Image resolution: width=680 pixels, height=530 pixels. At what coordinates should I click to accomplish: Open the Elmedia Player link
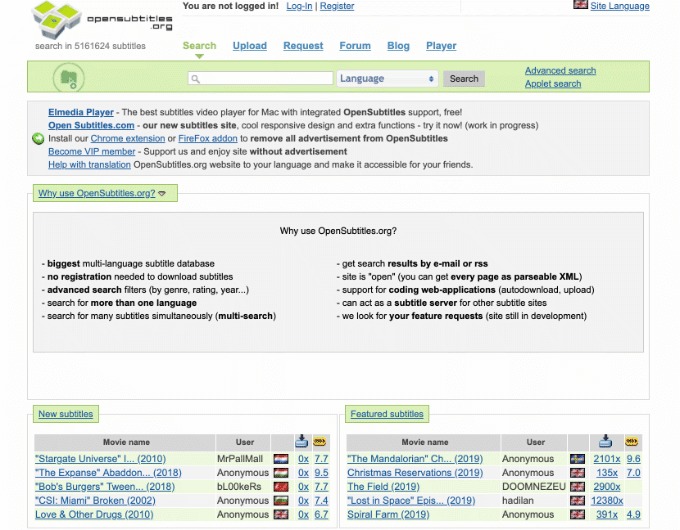click(81, 112)
